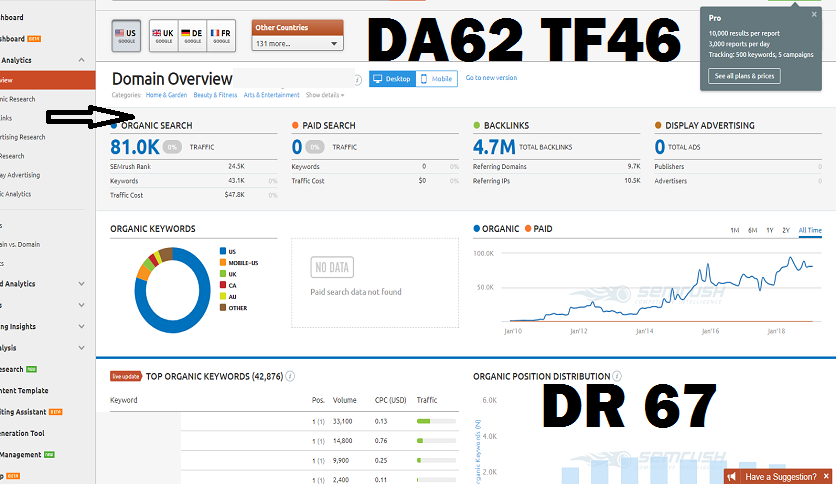836x484 pixels.
Task: Click the CA red legend swatch
Action: click(x=223, y=285)
